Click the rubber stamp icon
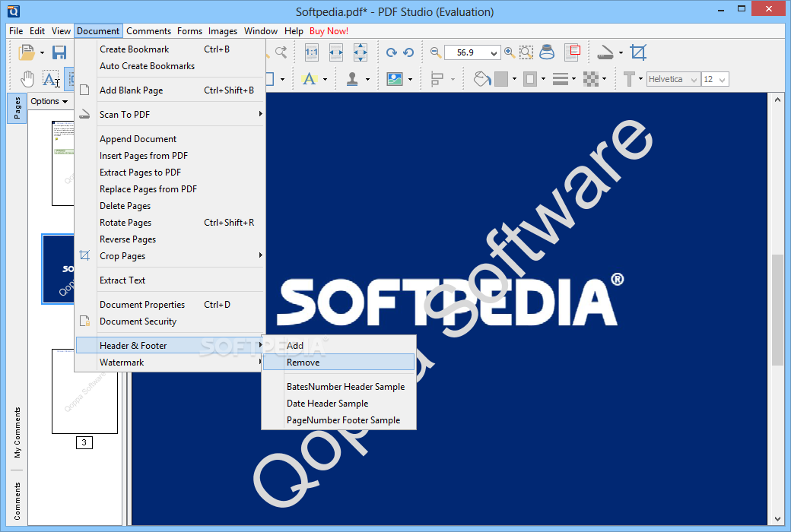Viewport: 791px width, 532px height. point(352,79)
